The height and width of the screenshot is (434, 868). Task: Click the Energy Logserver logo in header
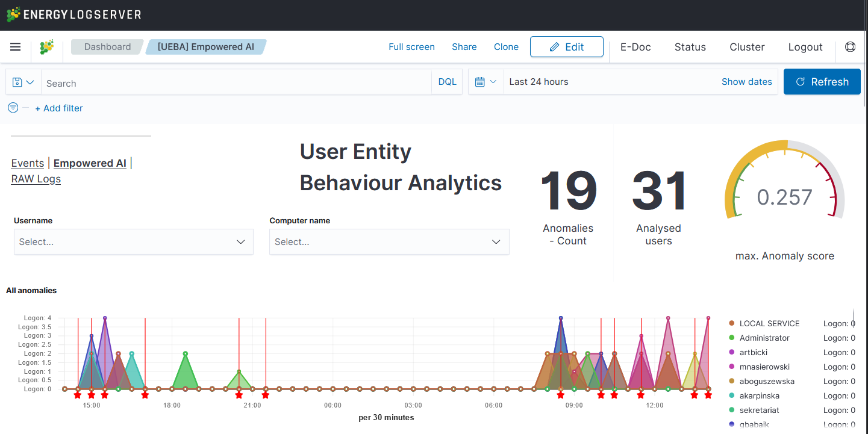[73, 14]
